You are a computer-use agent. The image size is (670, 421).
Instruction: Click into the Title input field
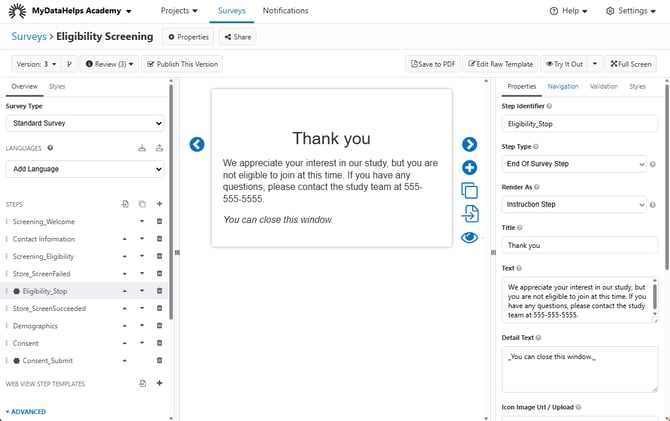click(x=579, y=245)
